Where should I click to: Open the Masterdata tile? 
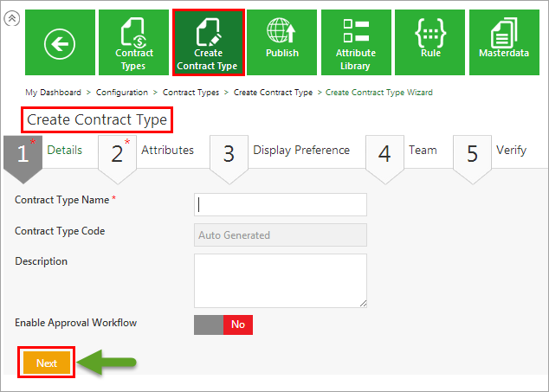point(504,43)
